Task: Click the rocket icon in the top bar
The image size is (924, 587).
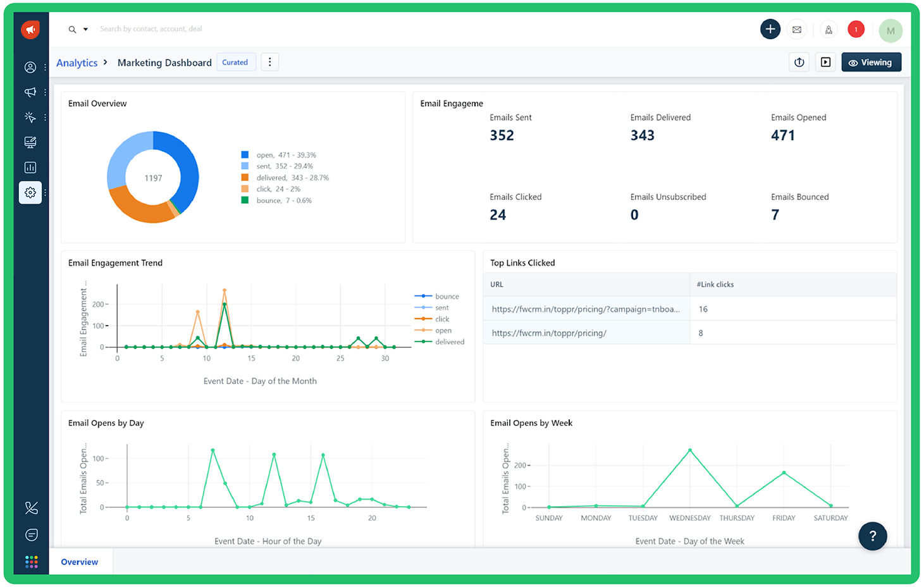Action: (x=829, y=29)
